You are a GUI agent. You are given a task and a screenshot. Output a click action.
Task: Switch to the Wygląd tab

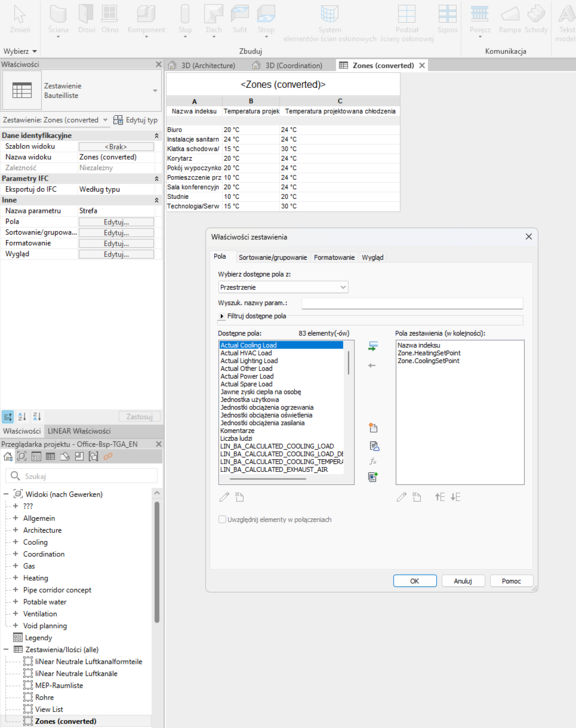coord(372,257)
